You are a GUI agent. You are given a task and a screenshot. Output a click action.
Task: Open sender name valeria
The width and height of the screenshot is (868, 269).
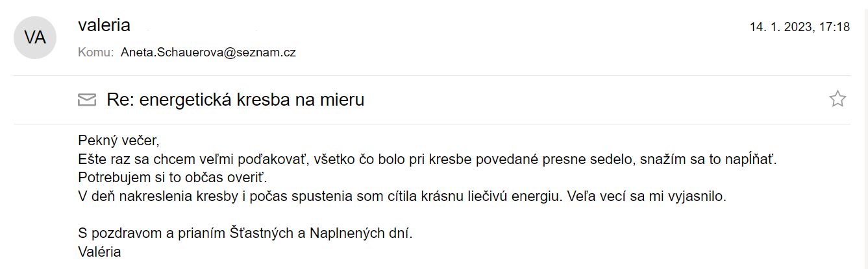[x=104, y=25]
